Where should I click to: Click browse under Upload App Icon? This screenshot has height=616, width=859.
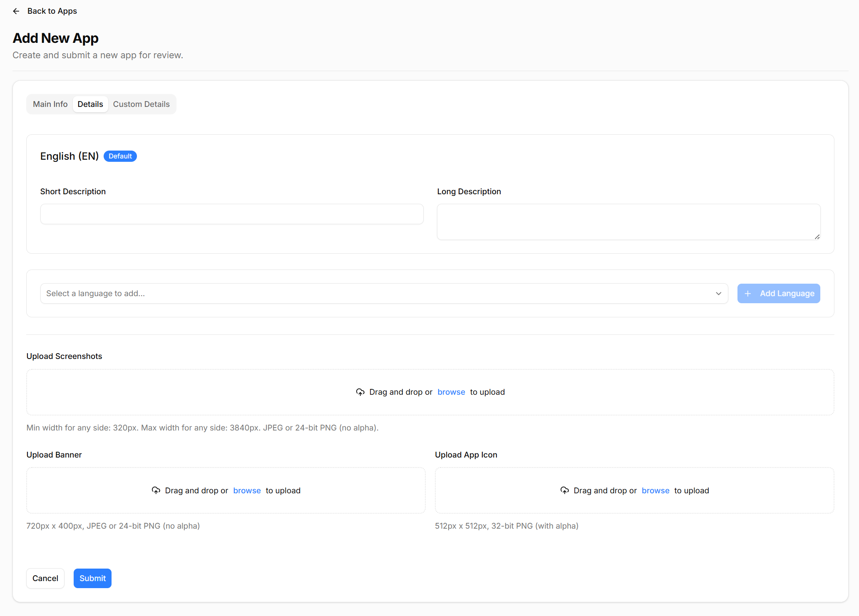(x=655, y=490)
